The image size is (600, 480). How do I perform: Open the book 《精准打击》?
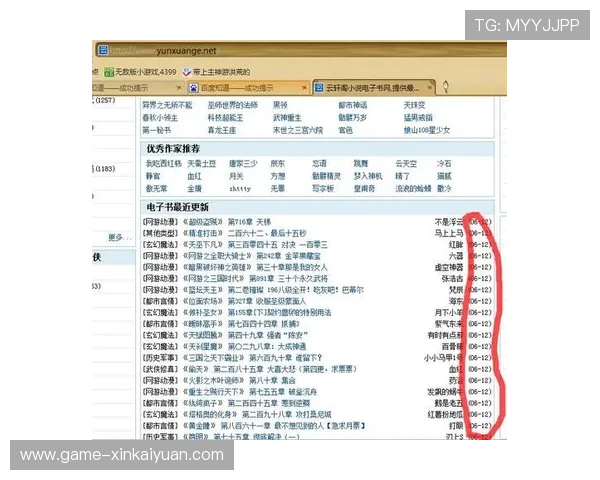202,233
